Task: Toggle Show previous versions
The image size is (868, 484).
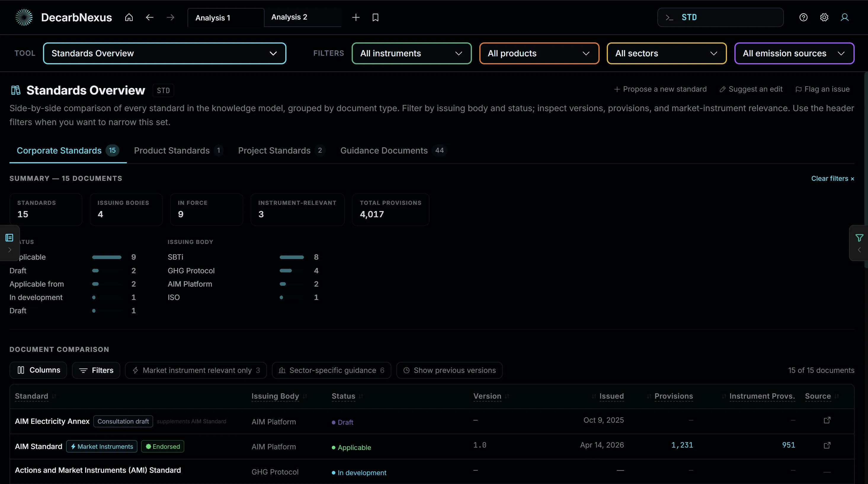Action: 449,370
